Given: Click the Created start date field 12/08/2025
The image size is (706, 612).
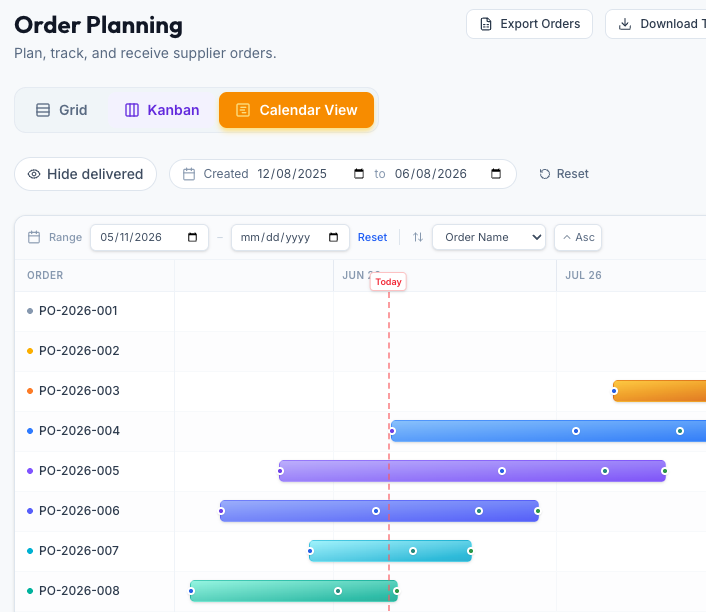Looking at the screenshot, I should pos(292,174).
